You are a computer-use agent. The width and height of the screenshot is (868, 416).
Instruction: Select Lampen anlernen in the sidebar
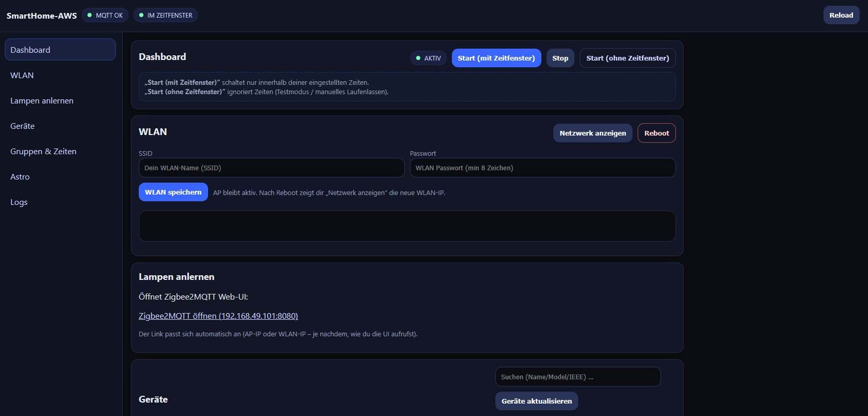pos(60,100)
